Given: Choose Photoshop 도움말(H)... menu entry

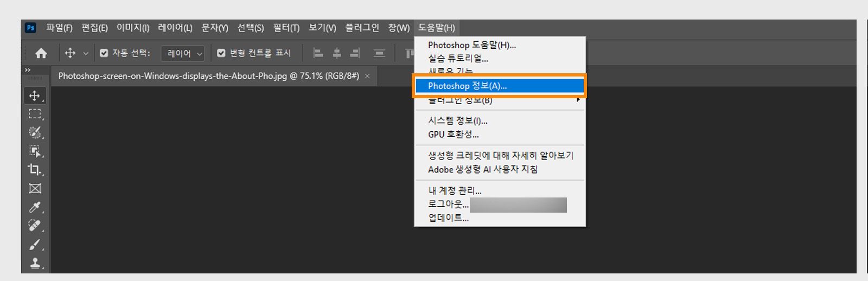Looking at the screenshot, I should [x=500, y=45].
